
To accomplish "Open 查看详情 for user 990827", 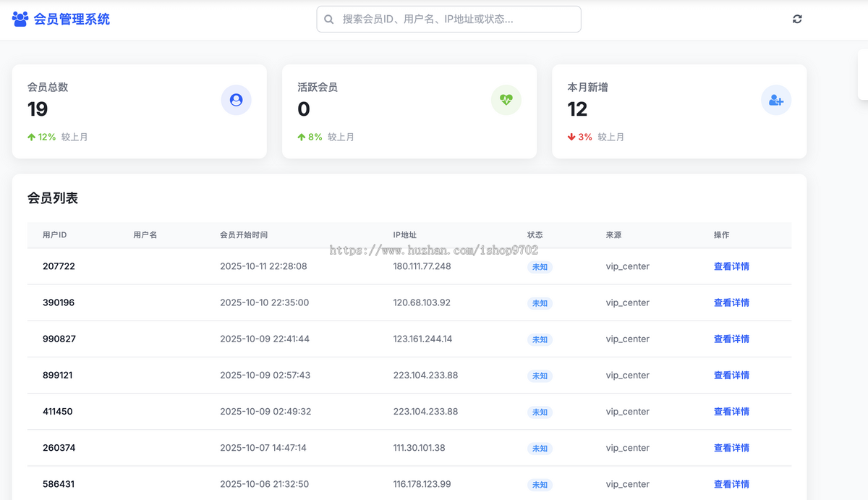I will coord(731,339).
